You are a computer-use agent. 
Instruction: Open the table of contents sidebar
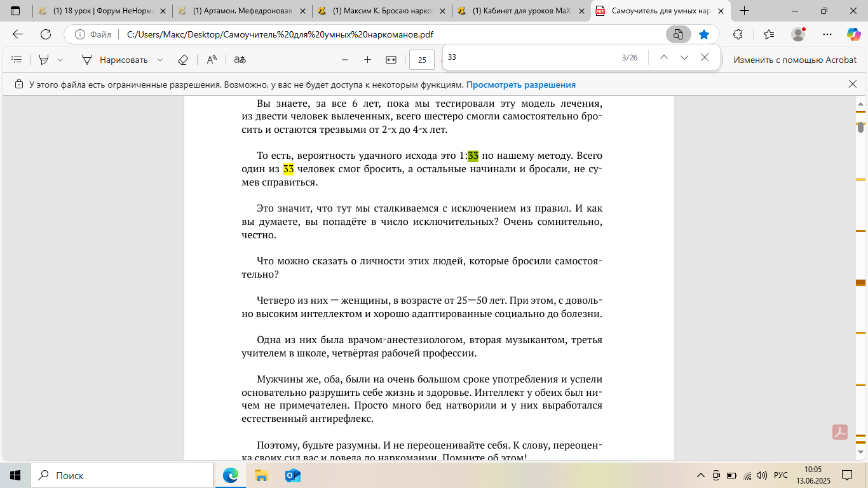click(x=17, y=60)
